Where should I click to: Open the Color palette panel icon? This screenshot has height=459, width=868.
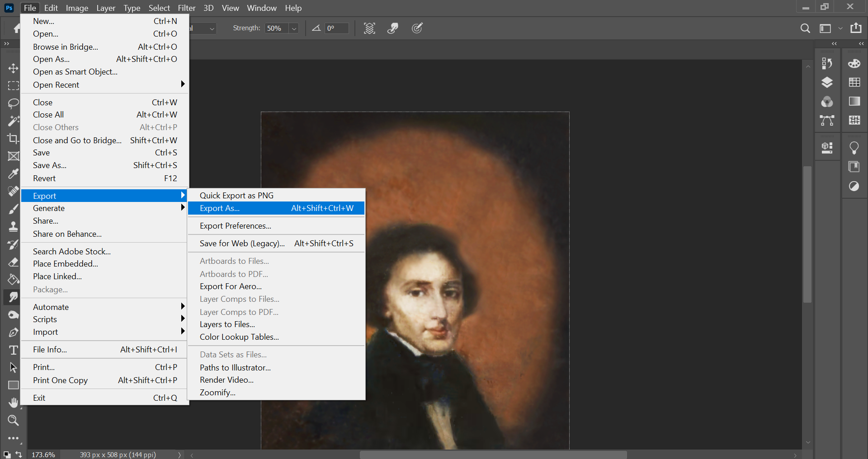[x=854, y=63]
